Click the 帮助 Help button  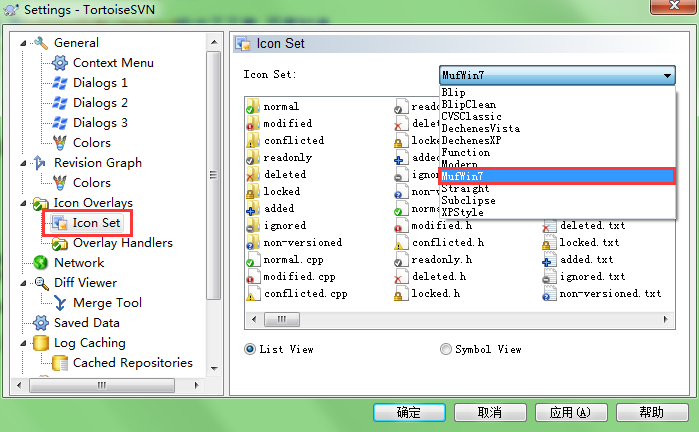[x=652, y=412]
